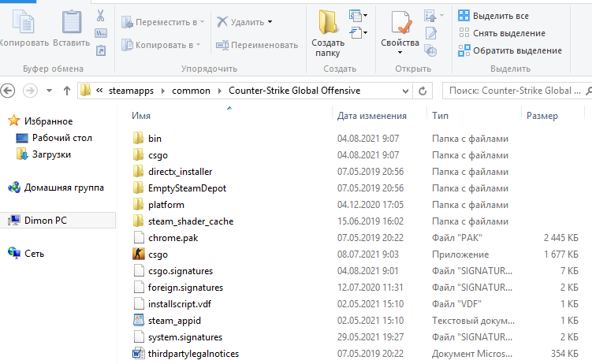The height and width of the screenshot is (364, 592).
Task: Click the History icon in the Open group
Action: click(x=430, y=50)
